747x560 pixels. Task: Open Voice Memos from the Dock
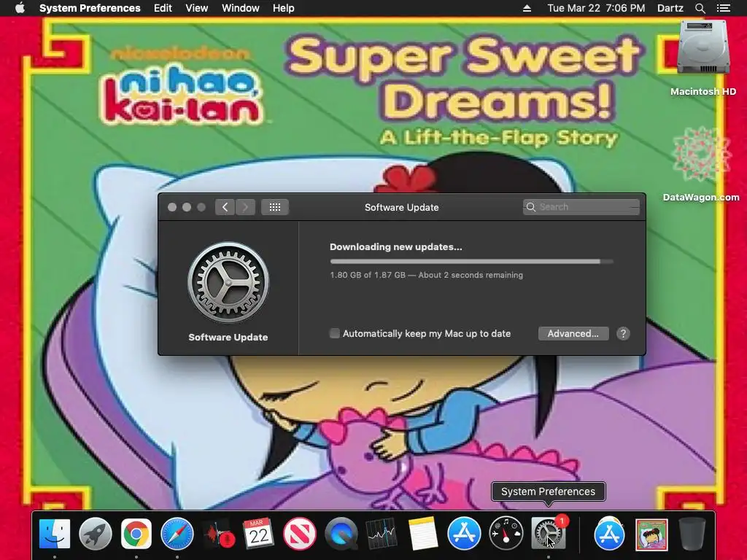[218, 534]
